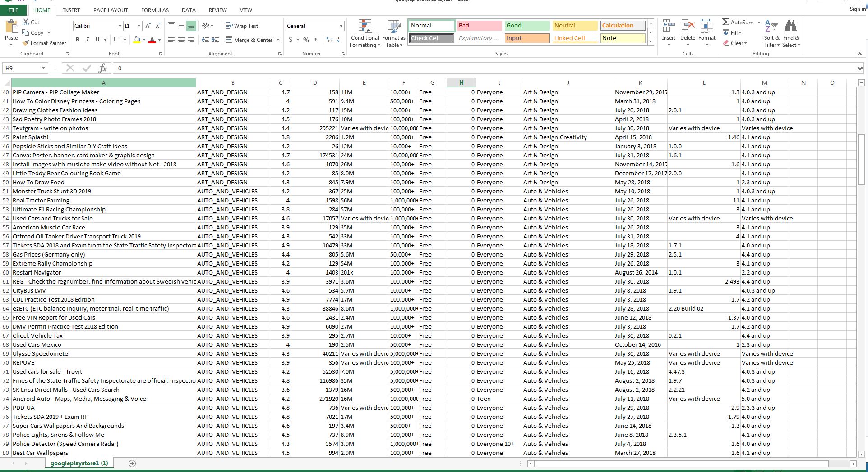Open Format as Table gallery

pos(394,34)
